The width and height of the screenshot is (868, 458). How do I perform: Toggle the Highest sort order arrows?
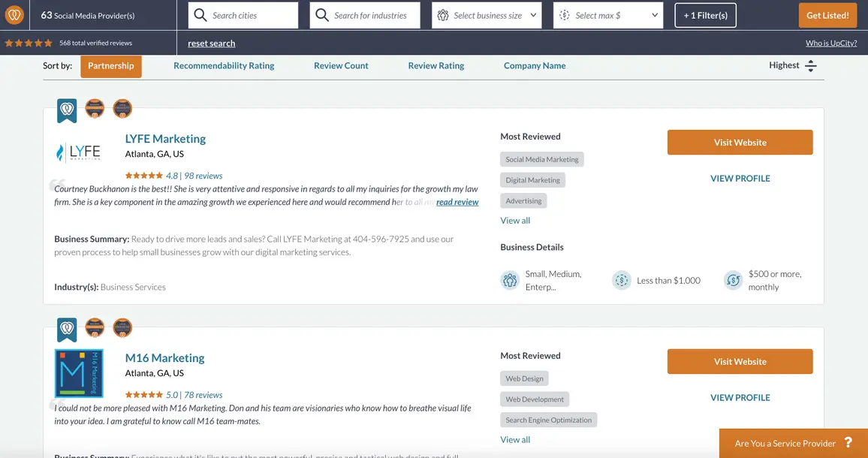[x=810, y=66]
